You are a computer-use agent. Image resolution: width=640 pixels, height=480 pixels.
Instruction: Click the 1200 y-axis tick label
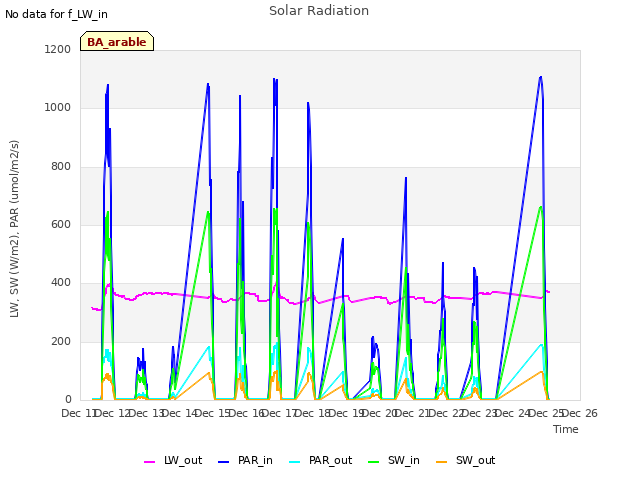(58, 49)
